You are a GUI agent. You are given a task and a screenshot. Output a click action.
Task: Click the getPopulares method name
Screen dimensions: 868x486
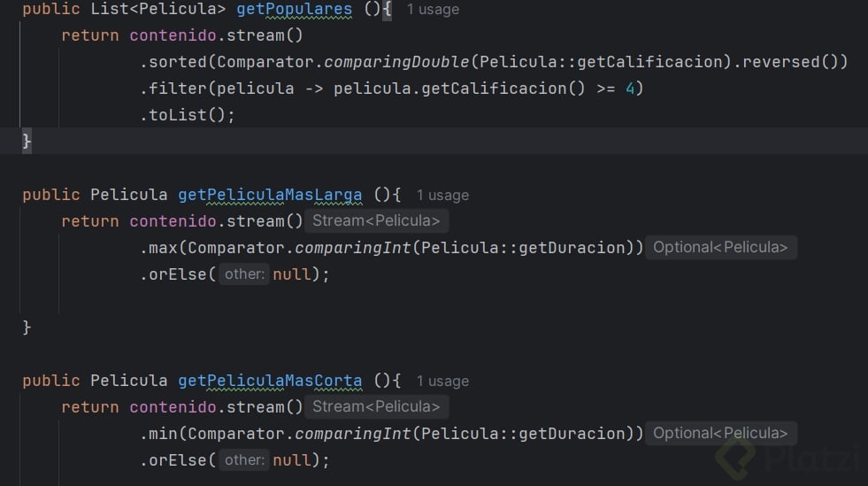click(x=294, y=10)
